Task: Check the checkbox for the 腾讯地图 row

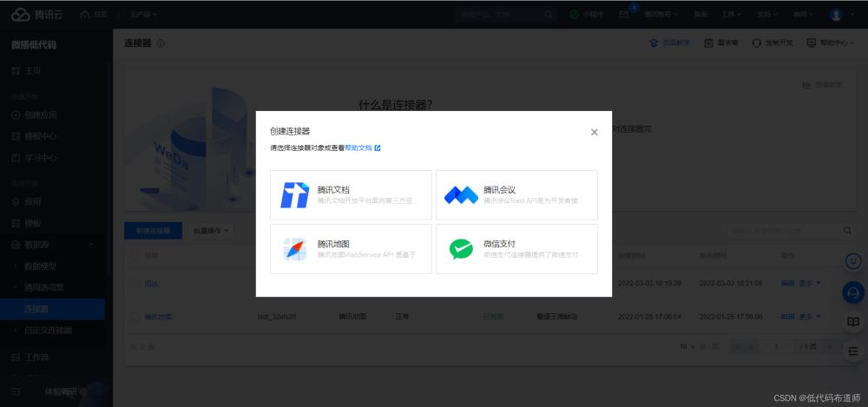Action: (x=135, y=316)
